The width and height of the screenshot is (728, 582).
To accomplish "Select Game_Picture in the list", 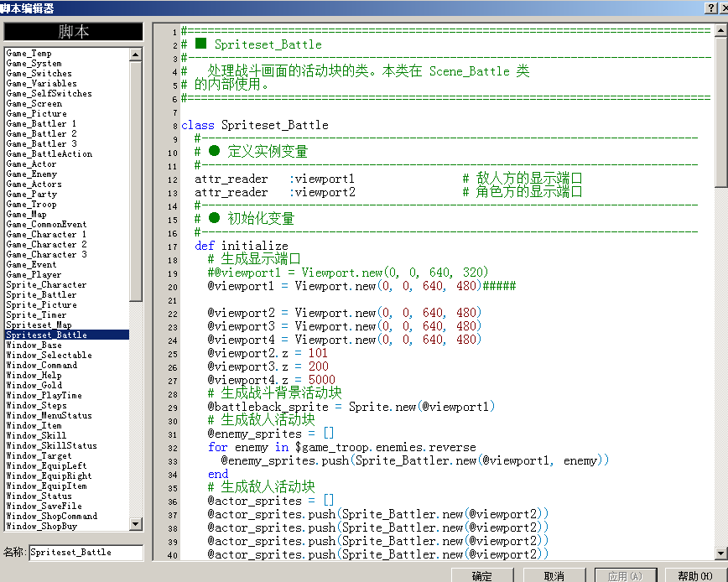I will click(x=67, y=114).
